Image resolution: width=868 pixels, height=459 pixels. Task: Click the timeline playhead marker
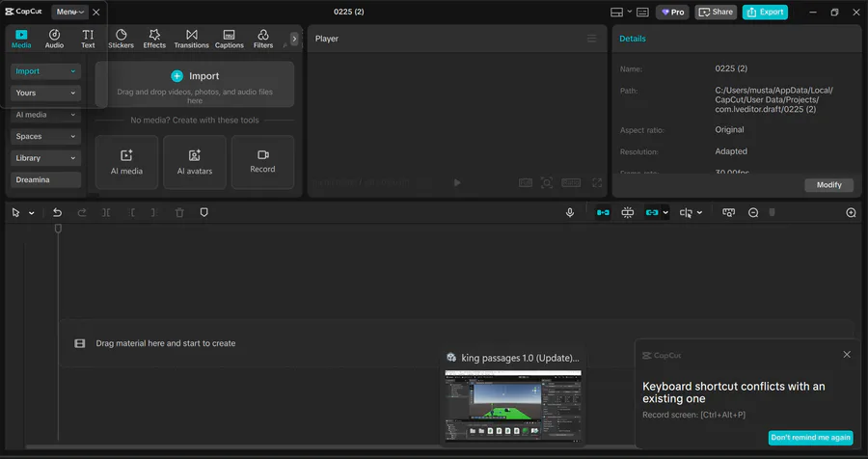click(58, 229)
